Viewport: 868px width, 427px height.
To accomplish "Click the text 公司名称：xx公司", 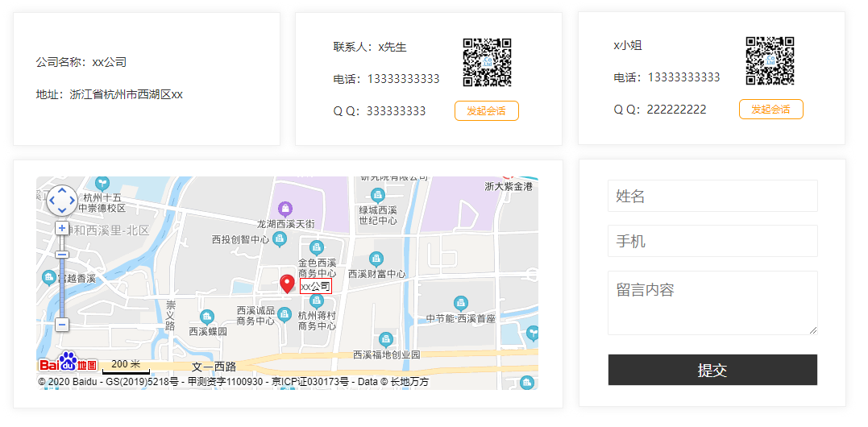I will (x=81, y=62).
